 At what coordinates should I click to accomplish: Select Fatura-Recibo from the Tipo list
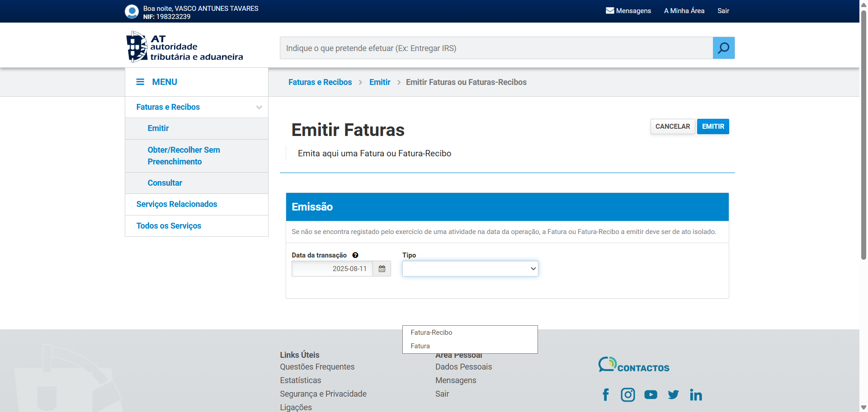click(470, 332)
